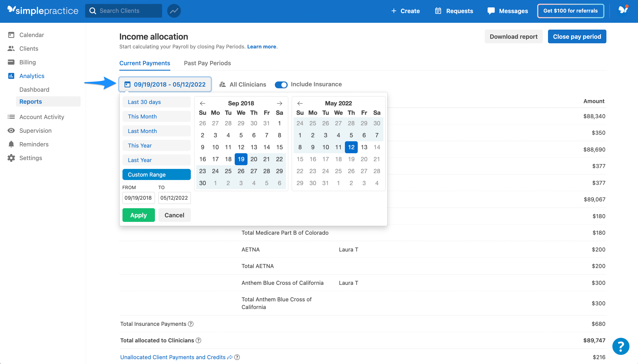Click the All Clinicians people icon
Image resolution: width=638 pixels, height=364 pixels.
point(223,85)
